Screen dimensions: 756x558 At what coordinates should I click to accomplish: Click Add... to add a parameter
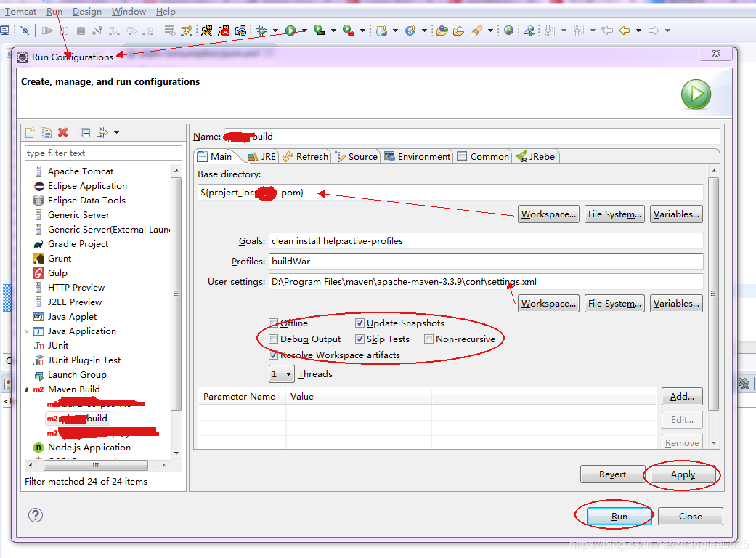click(x=682, y=397)
